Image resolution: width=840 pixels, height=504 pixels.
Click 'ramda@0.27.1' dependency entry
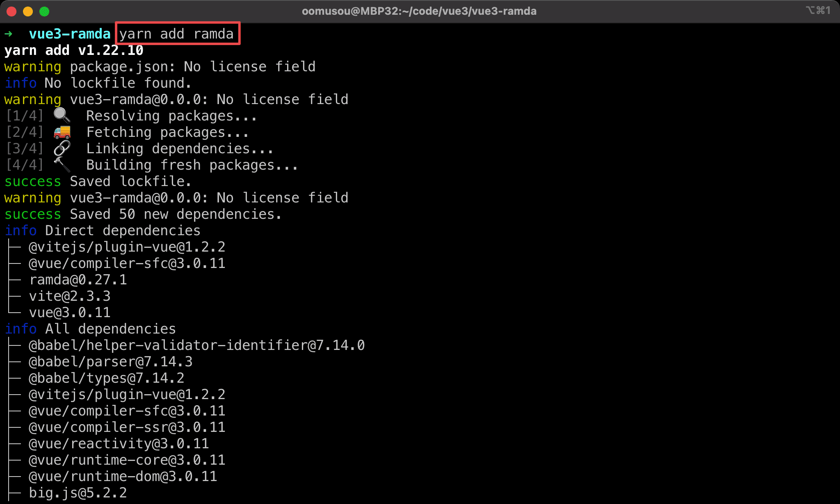[x=78, y=280]
